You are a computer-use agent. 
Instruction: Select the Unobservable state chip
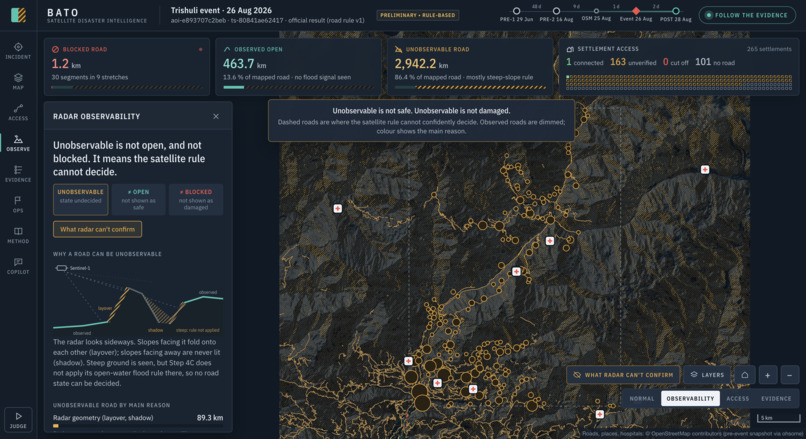click(x=80, y=199)
